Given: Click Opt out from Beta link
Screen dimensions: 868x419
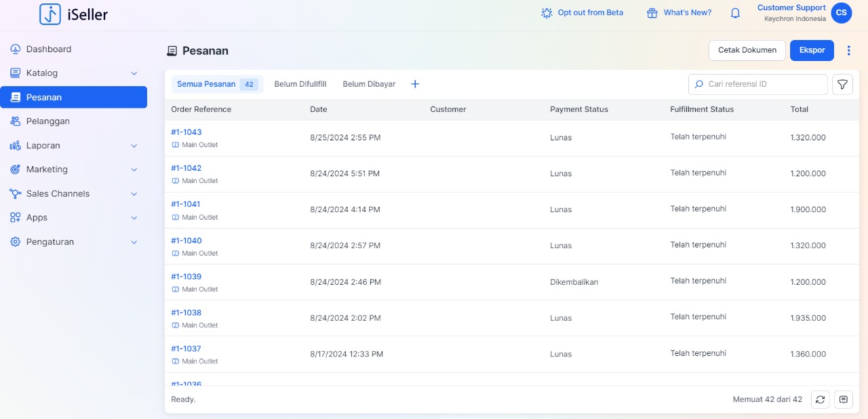Looking at the screenshot, I should click(590, 13).
